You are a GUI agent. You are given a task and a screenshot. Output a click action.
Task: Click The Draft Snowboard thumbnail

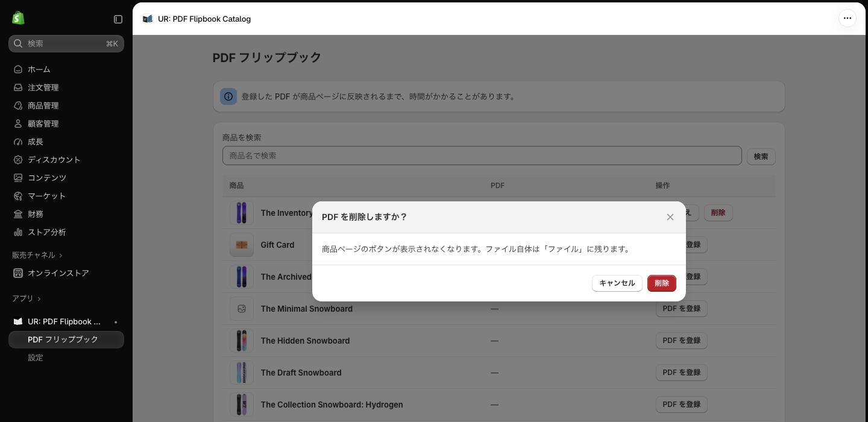tap(242, 373)
